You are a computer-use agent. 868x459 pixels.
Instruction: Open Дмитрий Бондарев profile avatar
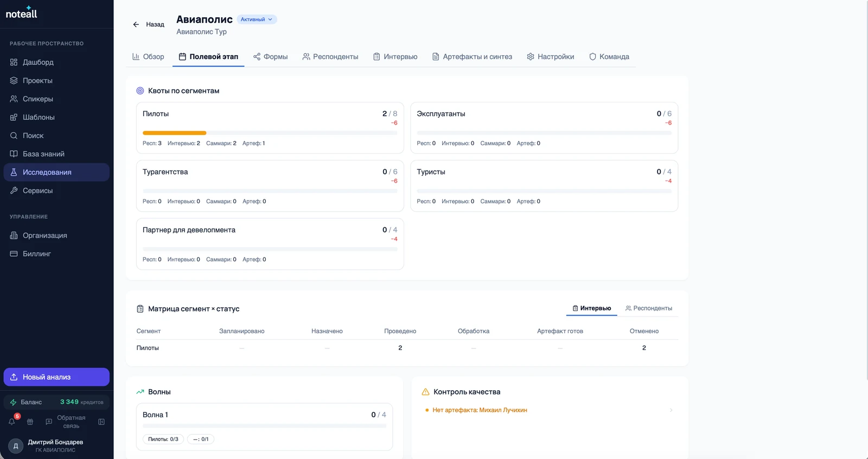pos(16,446)
